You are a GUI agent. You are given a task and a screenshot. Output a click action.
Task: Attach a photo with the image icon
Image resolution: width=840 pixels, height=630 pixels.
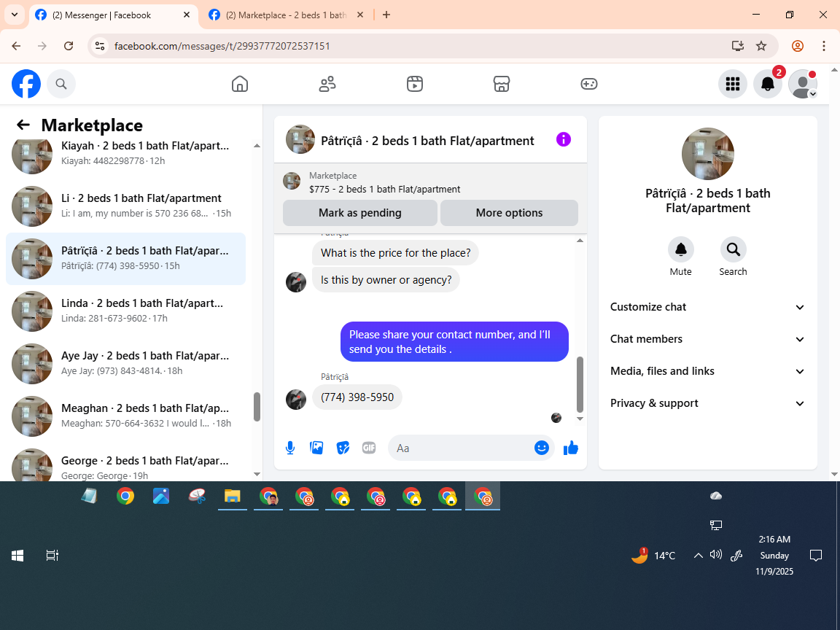pos(316,448)
